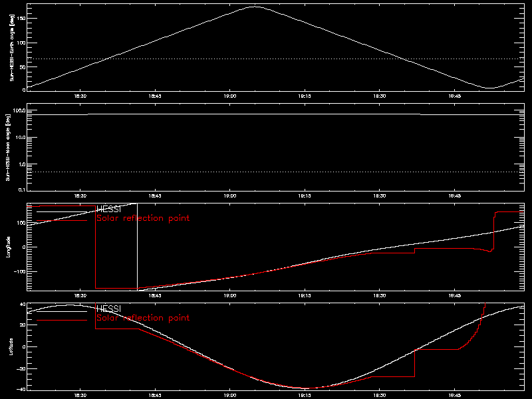
Task: Click the -100 tick on Longitude axis
Action: (x=20, y=272)
